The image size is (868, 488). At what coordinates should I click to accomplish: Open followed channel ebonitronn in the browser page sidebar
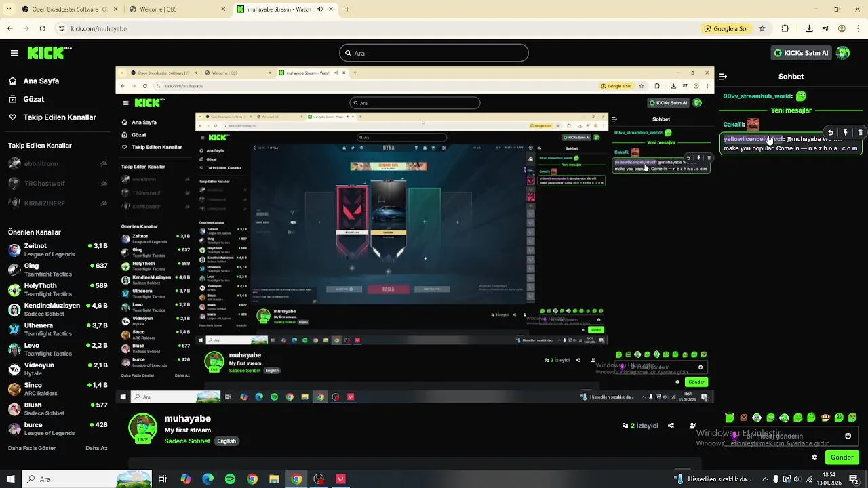pos(57,163)
